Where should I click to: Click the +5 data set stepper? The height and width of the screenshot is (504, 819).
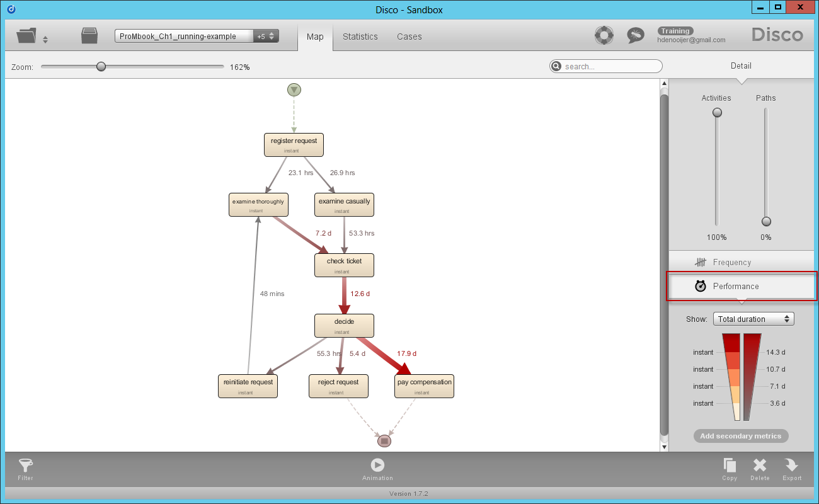[266, 36]
